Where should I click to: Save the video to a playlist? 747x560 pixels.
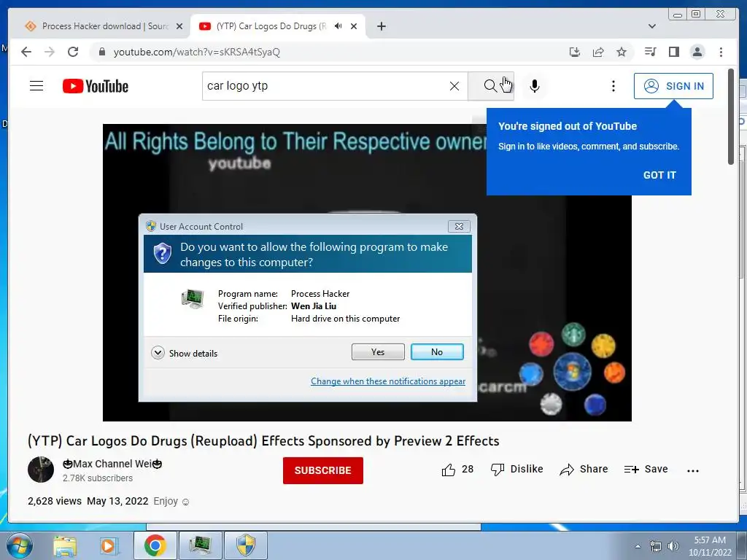[x=646, y=470]
